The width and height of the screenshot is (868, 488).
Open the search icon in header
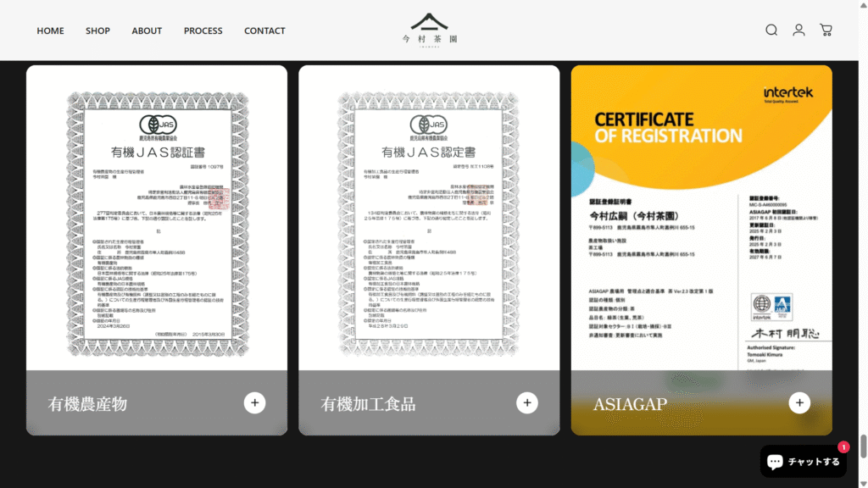771,30
